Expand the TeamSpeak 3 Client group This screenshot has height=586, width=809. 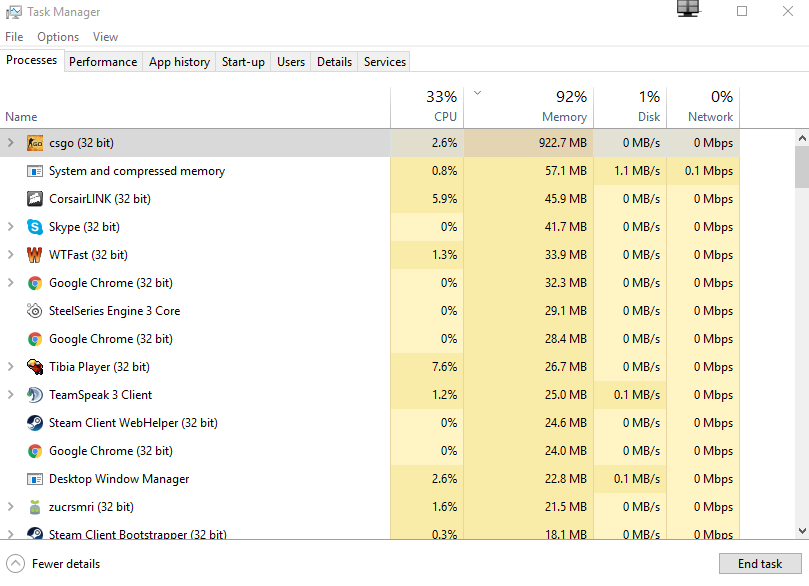pos(10,395)
